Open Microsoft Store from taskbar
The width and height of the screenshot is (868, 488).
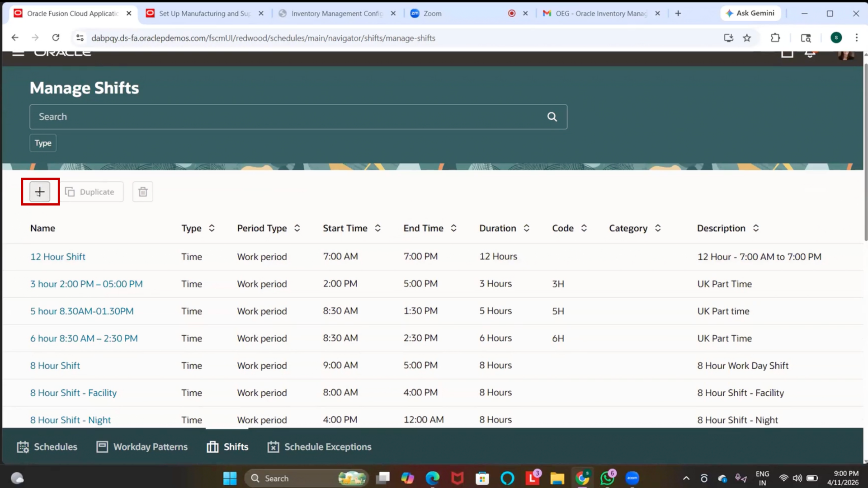[482, 478]
